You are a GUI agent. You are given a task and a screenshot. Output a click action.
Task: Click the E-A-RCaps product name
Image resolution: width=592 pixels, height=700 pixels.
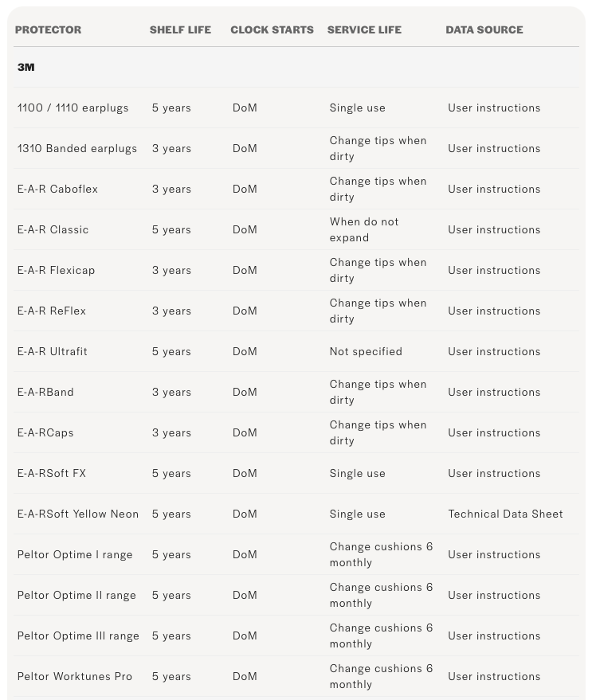pyautogui.click(x=45, y=432)
